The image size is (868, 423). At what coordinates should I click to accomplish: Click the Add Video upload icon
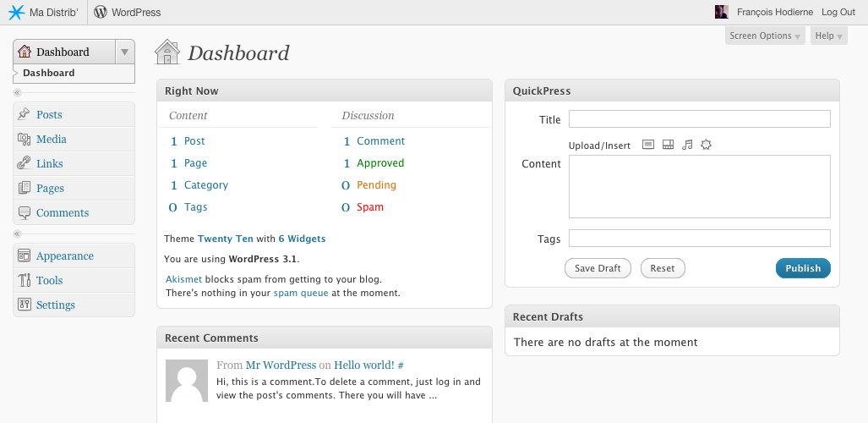[668, 145]
